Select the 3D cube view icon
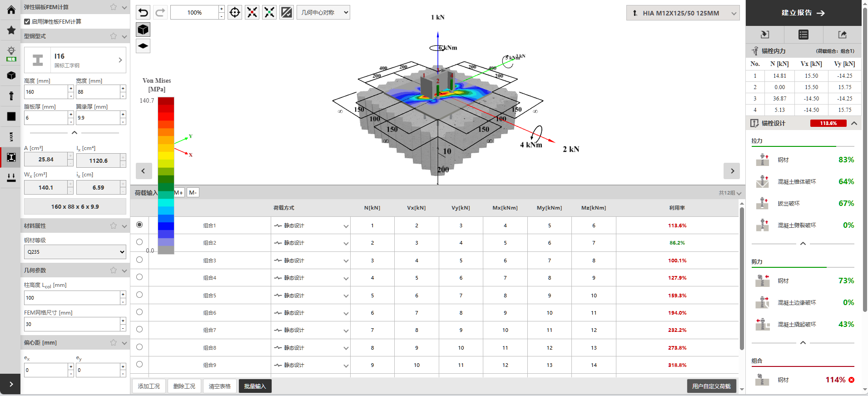Image resolution: width=868 pixels, height=396 pixels. 143,30
